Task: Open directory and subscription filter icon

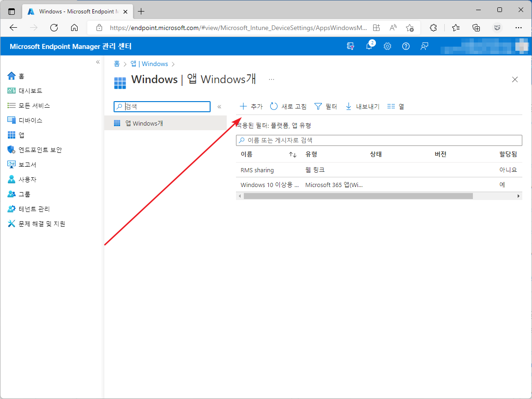Action: [x=351, y=46]
